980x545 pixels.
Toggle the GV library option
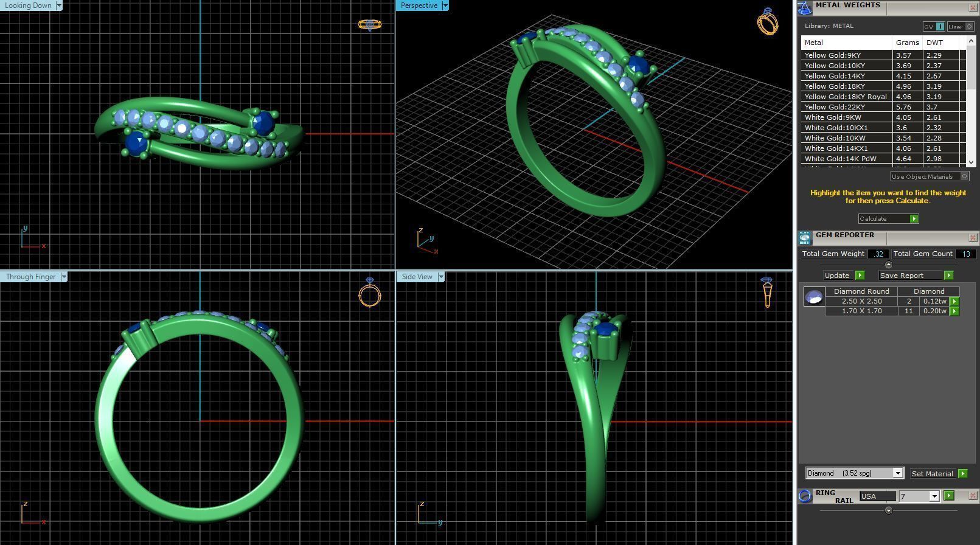tap(934, 27)
